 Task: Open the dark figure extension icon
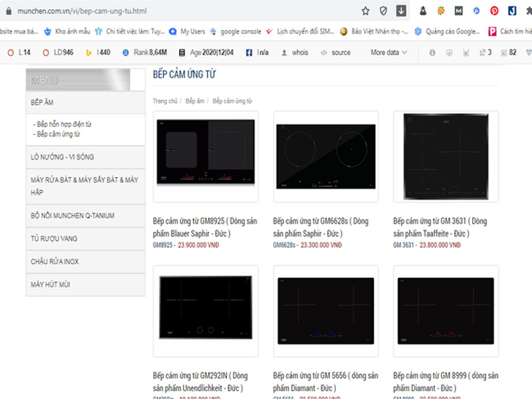(x=423, y=11)
